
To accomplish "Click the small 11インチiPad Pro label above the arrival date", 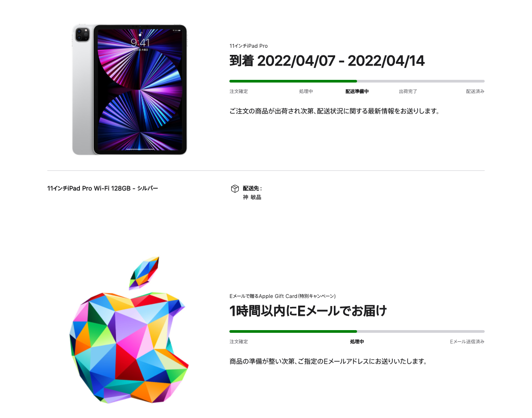I will tap(248, 46).
